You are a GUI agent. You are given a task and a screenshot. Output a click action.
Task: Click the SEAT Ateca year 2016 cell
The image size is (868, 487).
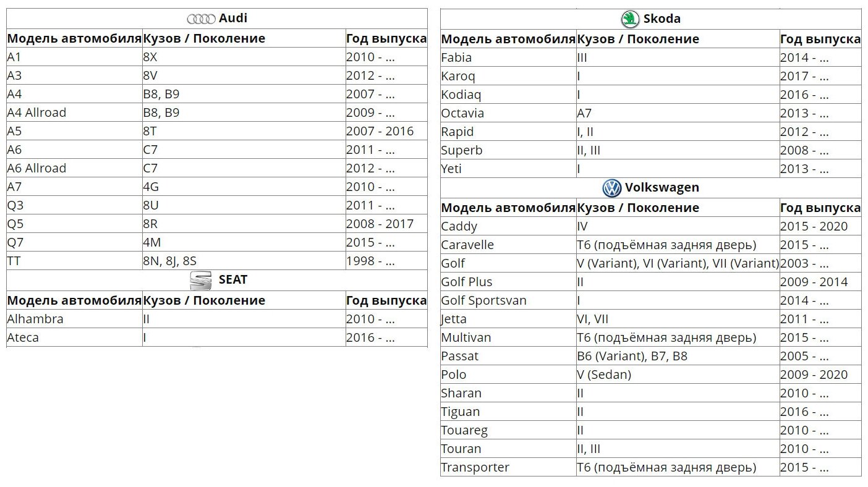tap(386, 337)
